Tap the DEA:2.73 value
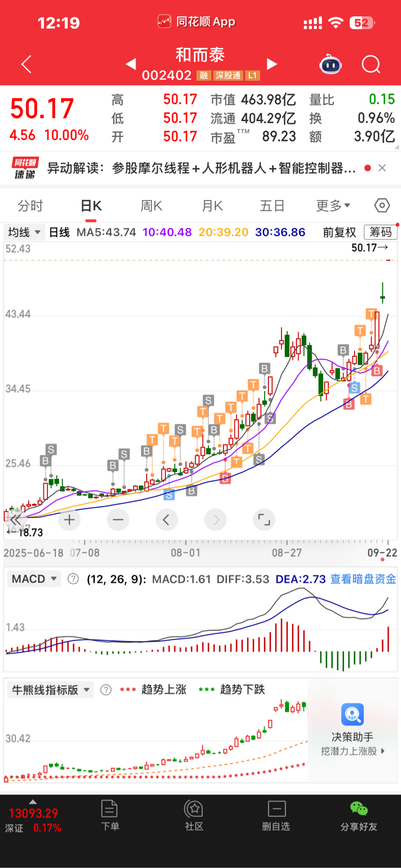401x868 pixels. (x=301, y=579)
